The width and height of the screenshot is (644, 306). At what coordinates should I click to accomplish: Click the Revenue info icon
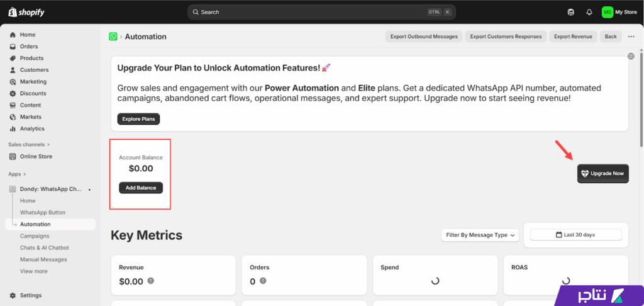pyautogui.click(x=151, y=281)
